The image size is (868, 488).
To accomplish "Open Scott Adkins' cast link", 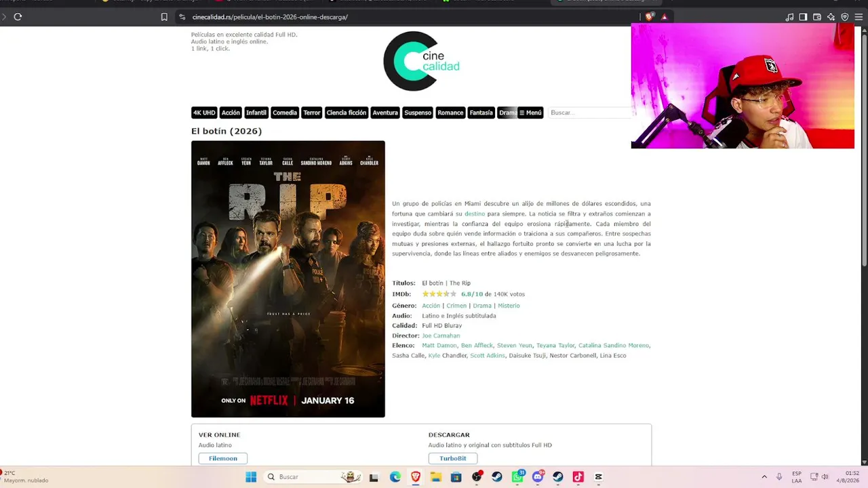I will point(488,356).
